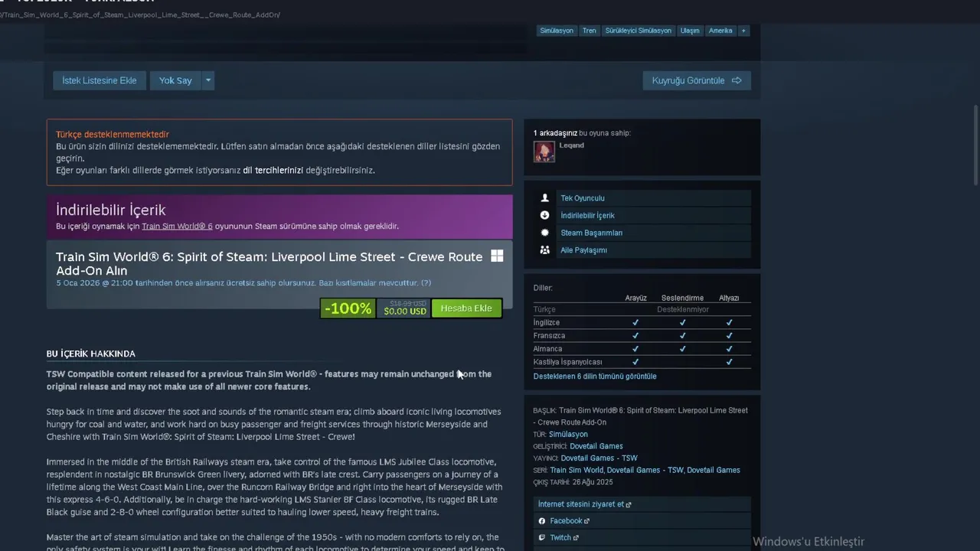Viewport: 980px width, 551px height.
Task: Click the arrow icon on Kuyruğu Görüntüle
Action: [737, 80]
